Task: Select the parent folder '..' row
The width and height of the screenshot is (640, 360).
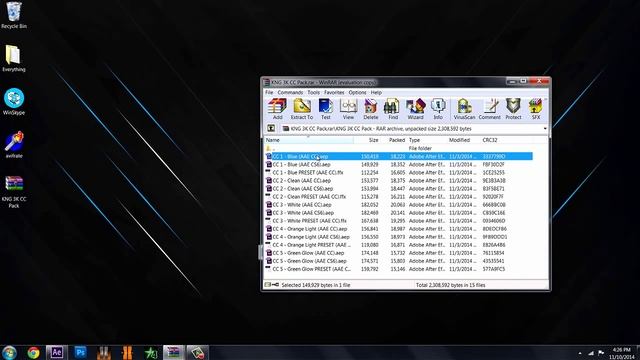Action: (398, 148)
